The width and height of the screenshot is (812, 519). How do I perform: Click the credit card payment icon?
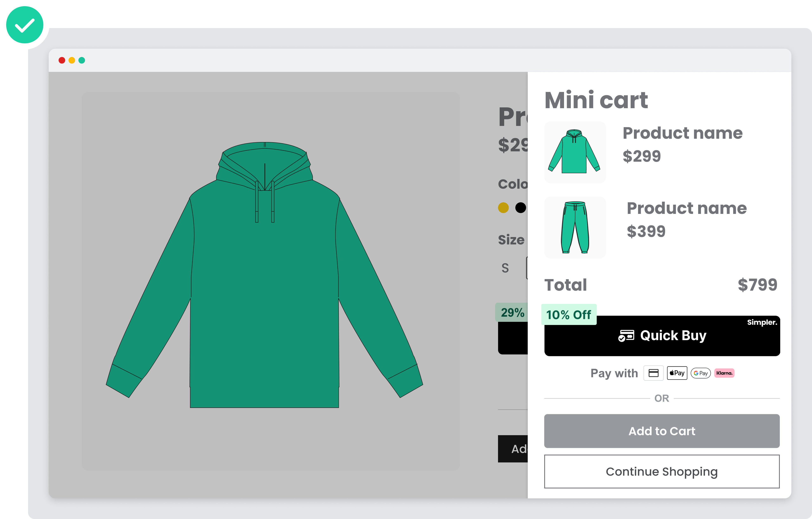(x=653, y=373)
